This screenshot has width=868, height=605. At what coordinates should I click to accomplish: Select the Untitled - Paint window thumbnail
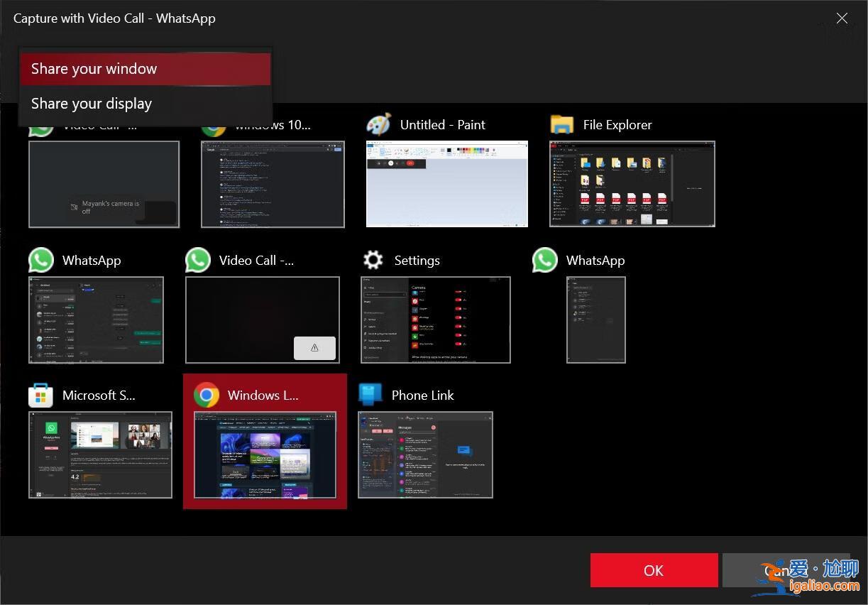click(x=446, y=183)
